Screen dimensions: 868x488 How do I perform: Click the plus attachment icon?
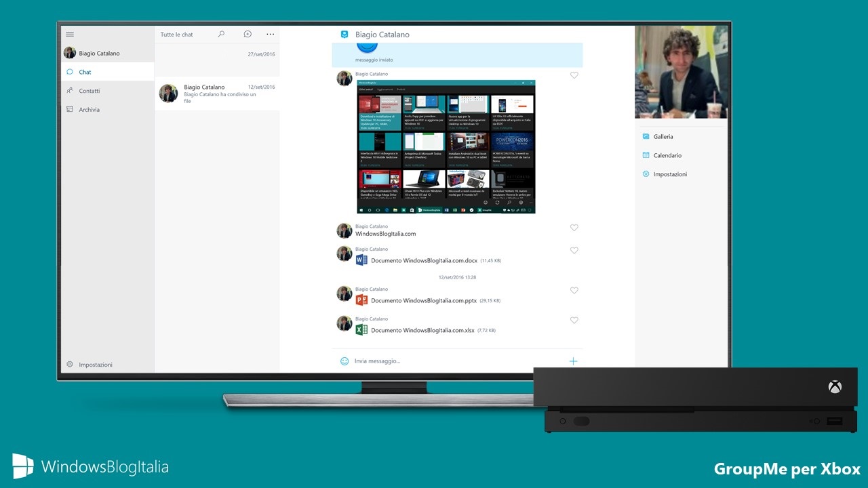click(x=573, y=361)
